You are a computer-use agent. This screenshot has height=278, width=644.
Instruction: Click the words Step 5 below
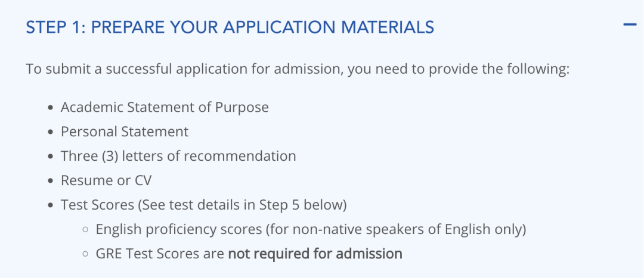301,205
